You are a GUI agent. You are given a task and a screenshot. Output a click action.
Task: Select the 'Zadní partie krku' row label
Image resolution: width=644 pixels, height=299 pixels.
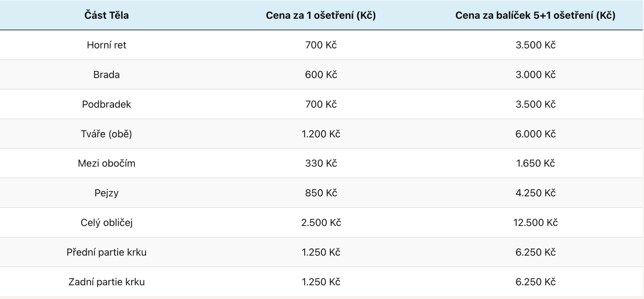pyautogui.click(x=106, y=282)
